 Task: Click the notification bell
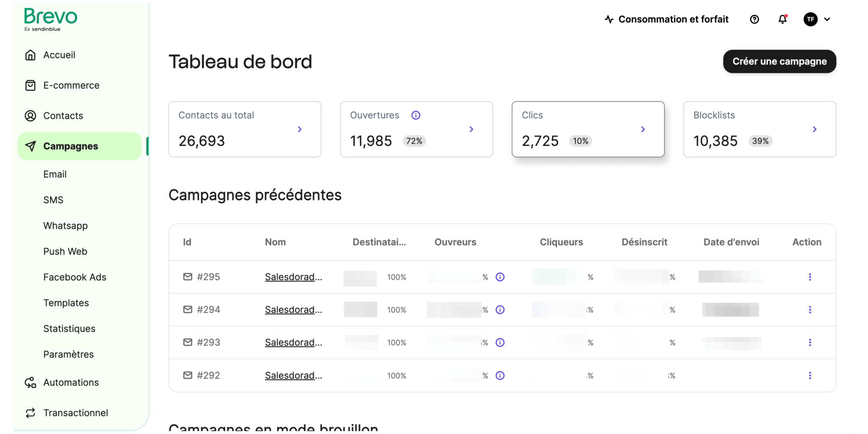pos(782,19)
